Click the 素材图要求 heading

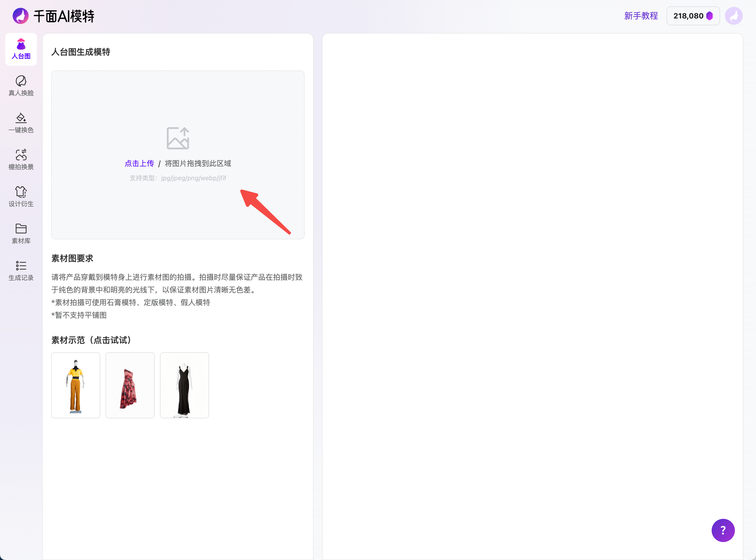tap(72, 258)
